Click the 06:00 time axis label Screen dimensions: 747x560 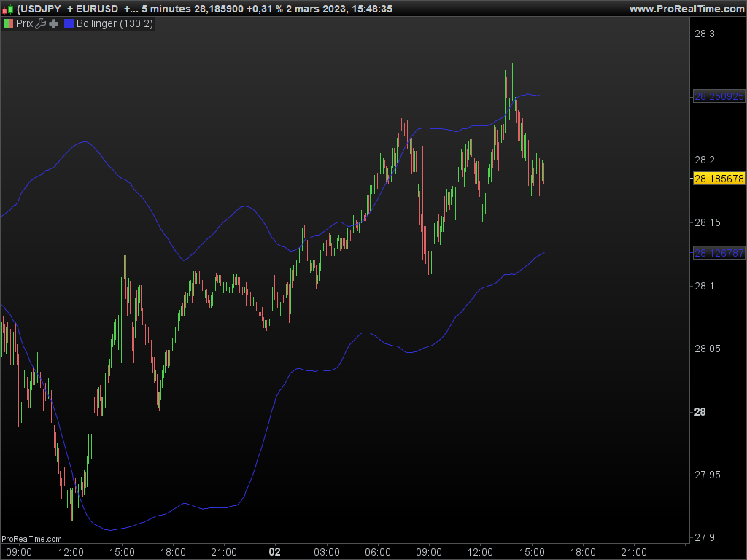378,553
